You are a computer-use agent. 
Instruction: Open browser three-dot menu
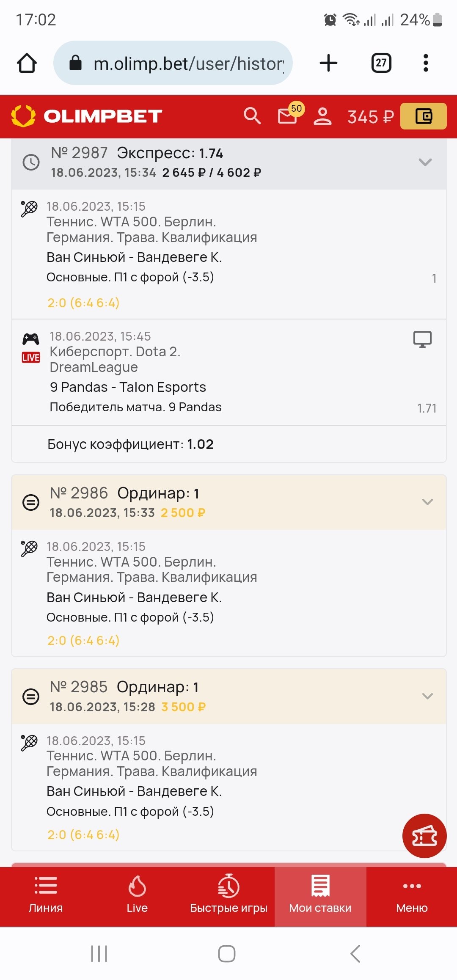point(426,63)
